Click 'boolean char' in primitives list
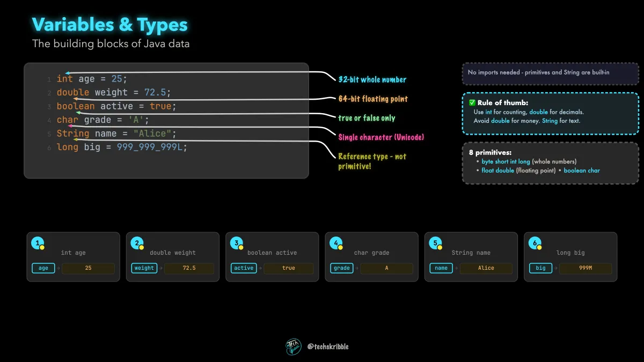Viewport: 644px width, 362px height. (x=582, y=171)
